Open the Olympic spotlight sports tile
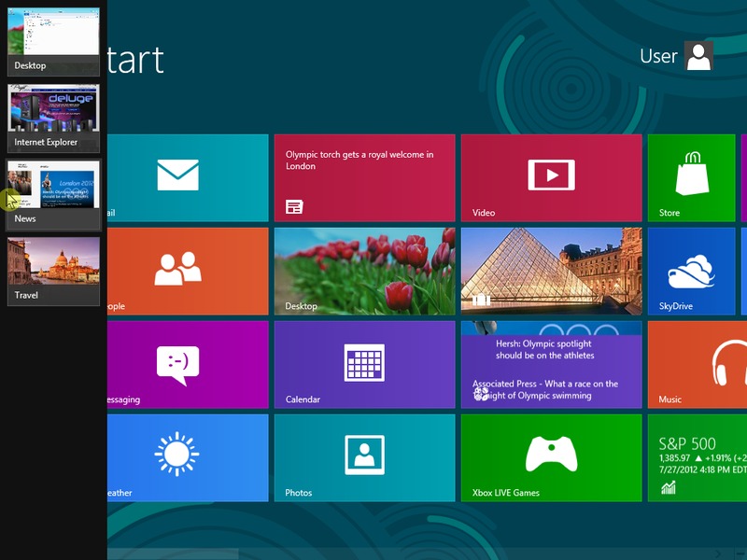This screenshot has height=560, width=747. coord(551,364)
